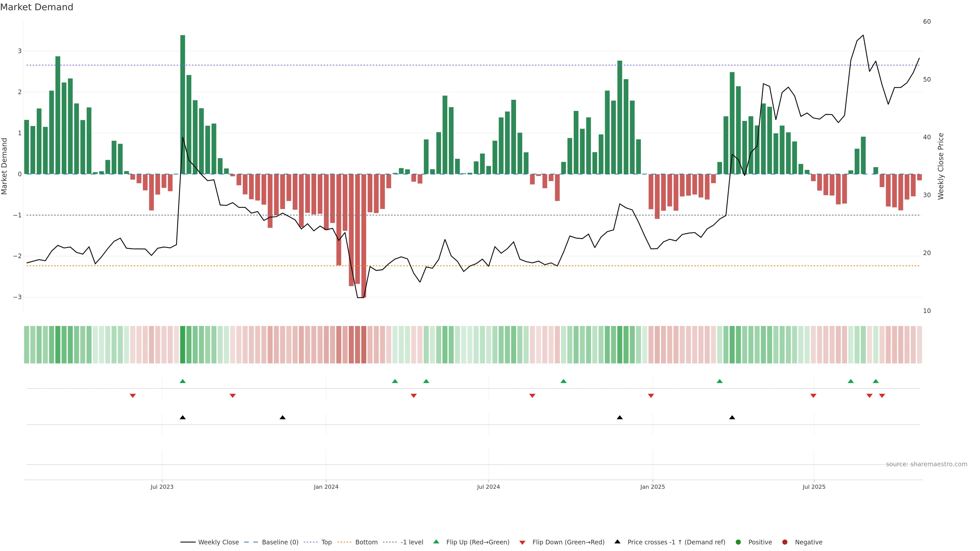Click red Negative legend dot
The image size is (980, 551).
pyautogui.click(x=785, y=542)
